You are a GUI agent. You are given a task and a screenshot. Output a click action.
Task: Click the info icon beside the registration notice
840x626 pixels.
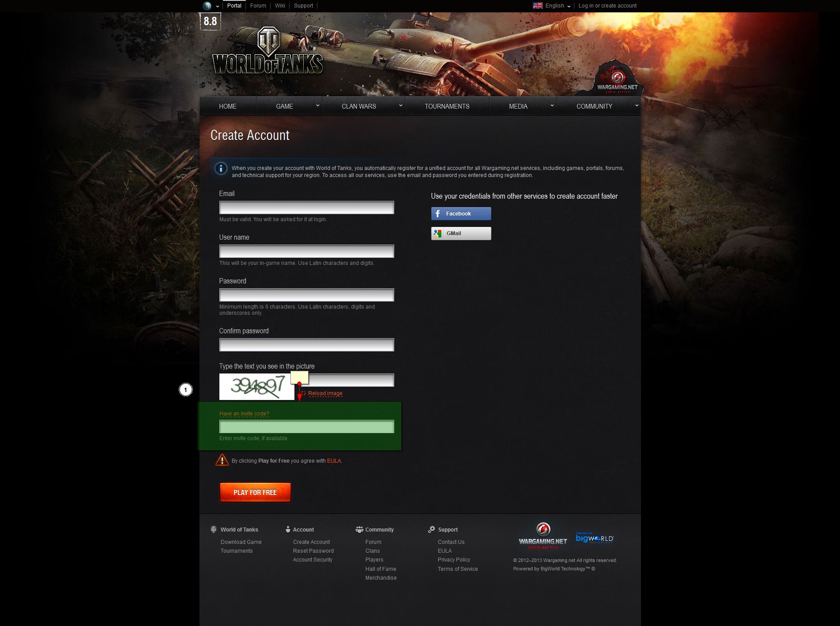pos(221,169)
